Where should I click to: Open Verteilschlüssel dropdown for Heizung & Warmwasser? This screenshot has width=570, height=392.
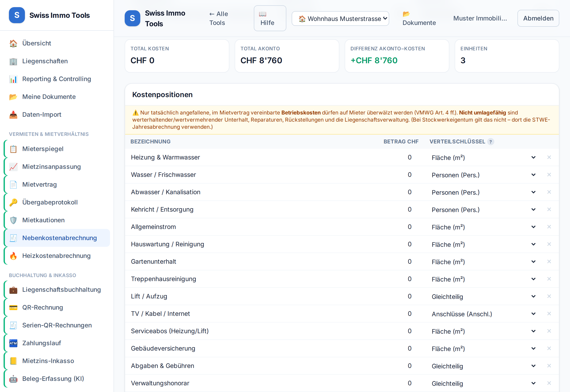point(484,157)
